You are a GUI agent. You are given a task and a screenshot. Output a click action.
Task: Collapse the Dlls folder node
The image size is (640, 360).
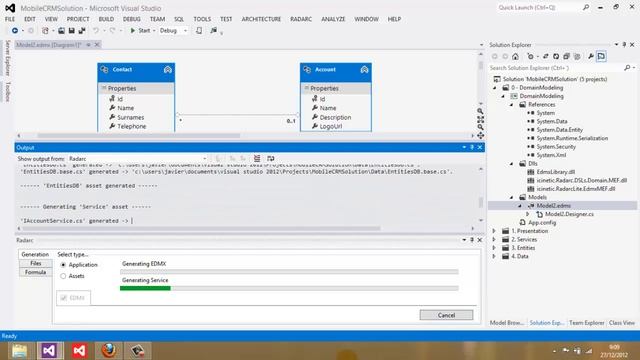512,164
